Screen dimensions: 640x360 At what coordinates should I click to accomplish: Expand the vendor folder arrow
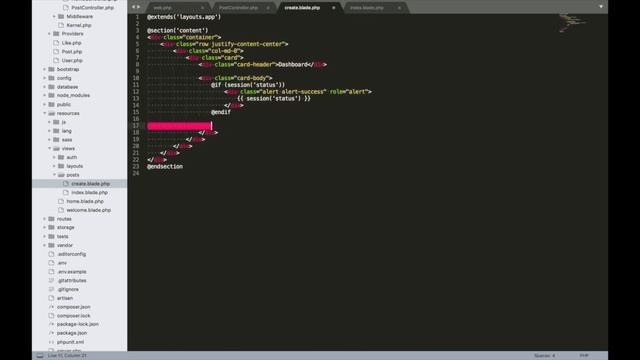[x=44, y=245]
